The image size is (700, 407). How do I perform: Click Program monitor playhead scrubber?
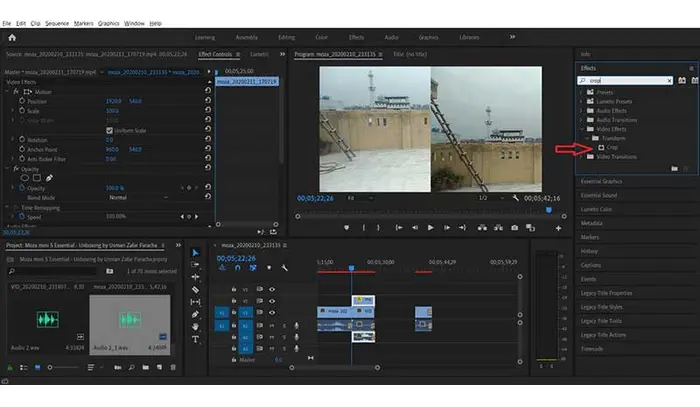coord(549,210)
